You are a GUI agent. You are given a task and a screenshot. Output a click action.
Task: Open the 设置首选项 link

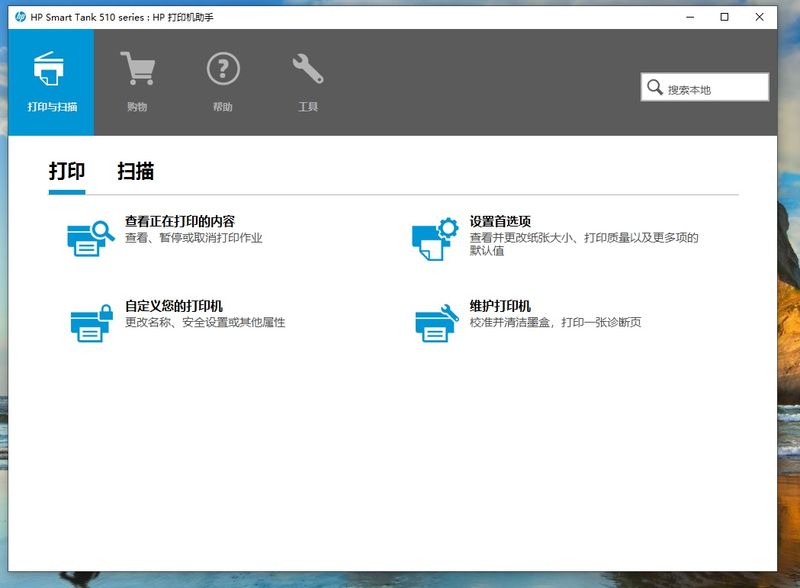tap(500, 221)
